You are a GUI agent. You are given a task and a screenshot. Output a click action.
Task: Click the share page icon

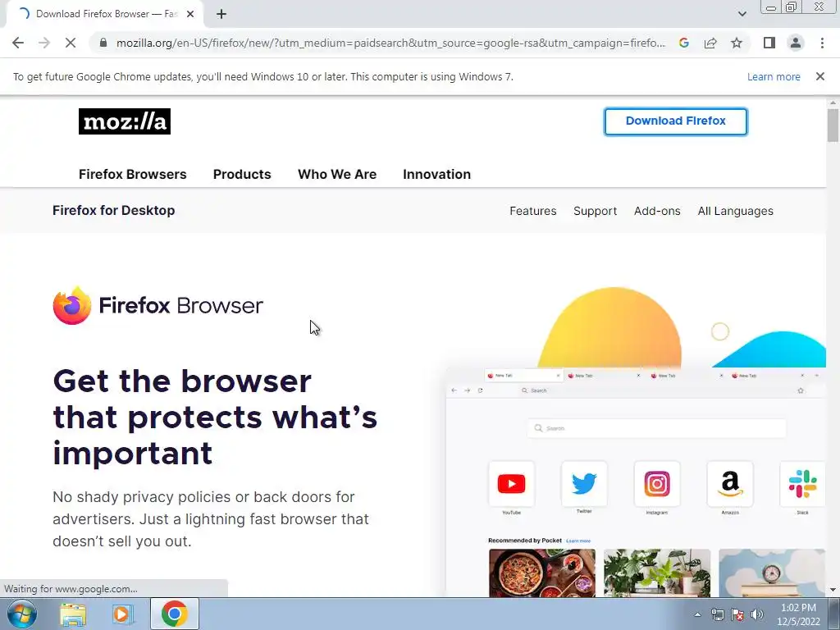click(x=710, y=43)
